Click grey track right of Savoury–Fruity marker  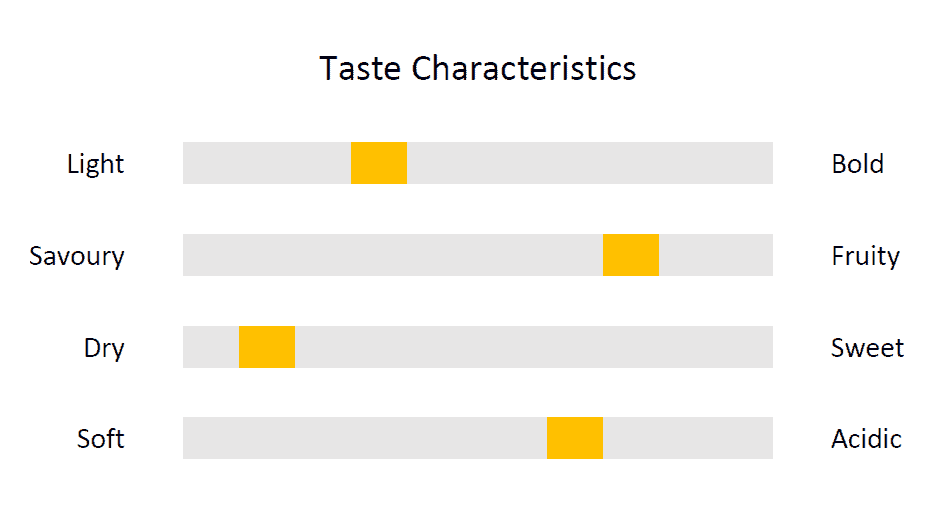tap(716, 255)
